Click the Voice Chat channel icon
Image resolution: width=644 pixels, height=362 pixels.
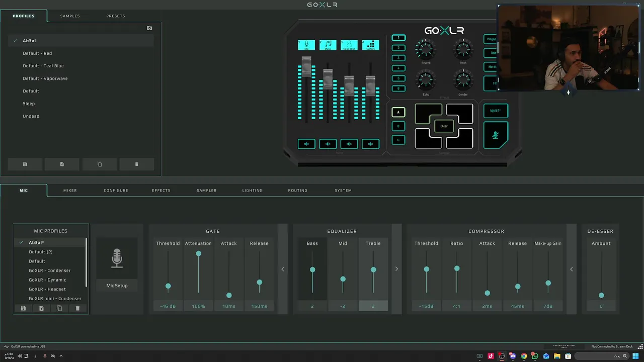point(349,45)
